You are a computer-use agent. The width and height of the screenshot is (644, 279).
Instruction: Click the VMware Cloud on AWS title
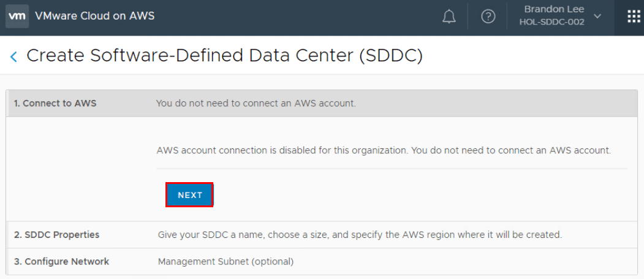[95, 17]
